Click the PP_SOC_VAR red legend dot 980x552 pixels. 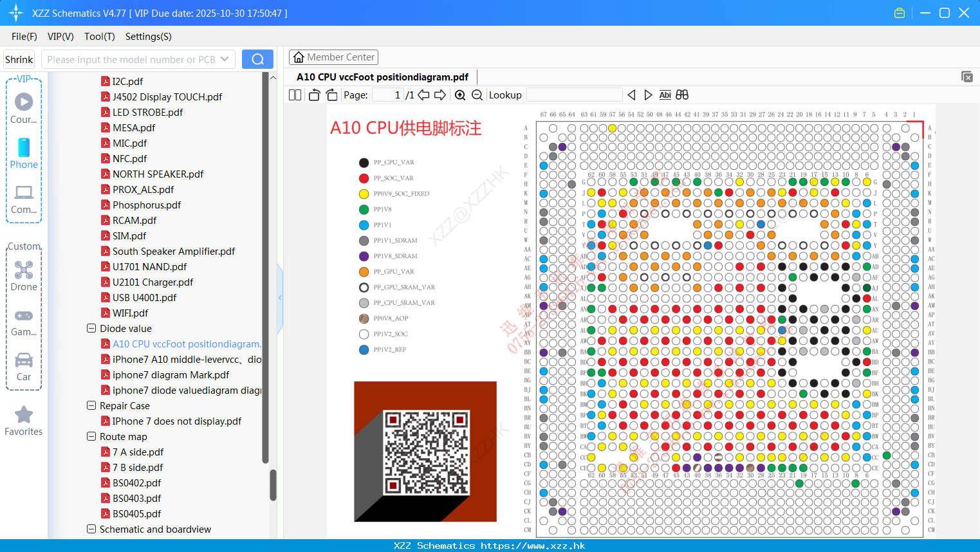(x=364, y=178)
